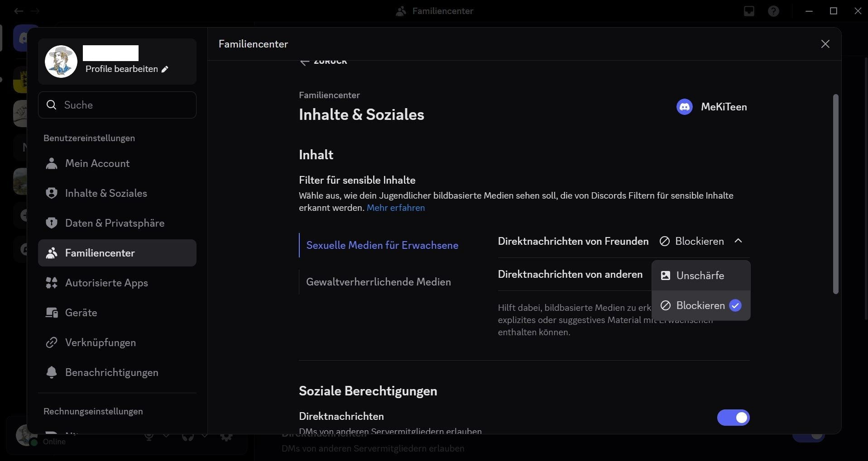
Task: Select the Blockieren option with checkmark
Action: pyautogui.click(x=700, y=306)
